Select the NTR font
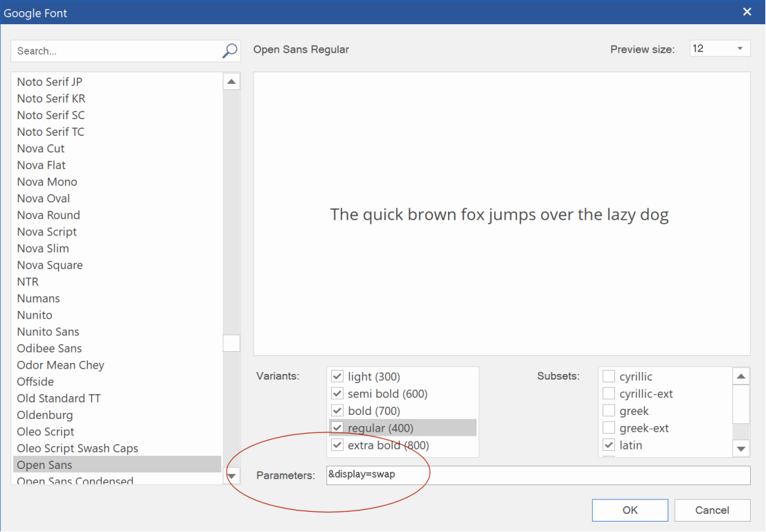This screenshot has height=532, width=766. coord(117,281)
